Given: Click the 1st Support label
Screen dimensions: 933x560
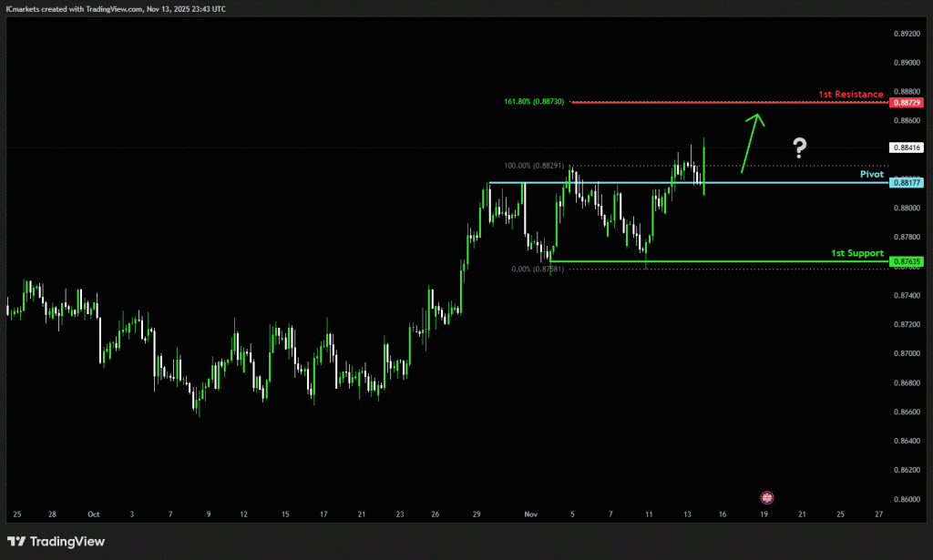Looking at the screenshot, I should coord(856,252).
